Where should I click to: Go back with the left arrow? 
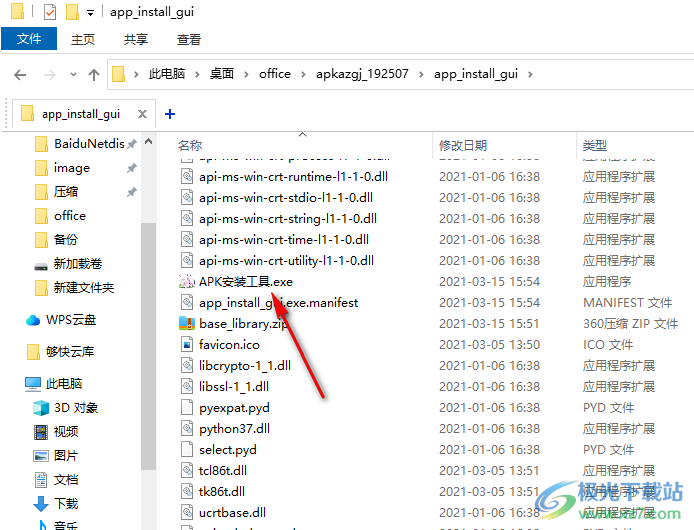(20, 75)
